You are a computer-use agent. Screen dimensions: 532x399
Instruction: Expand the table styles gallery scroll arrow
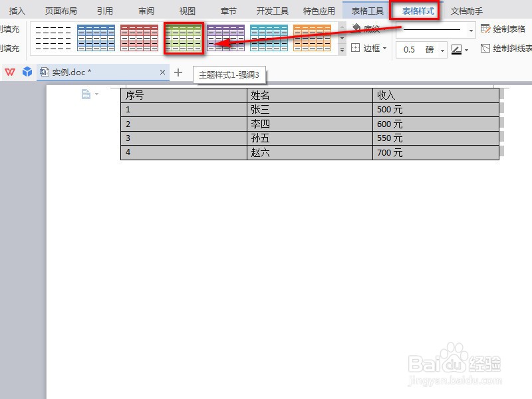click(342, 49)
